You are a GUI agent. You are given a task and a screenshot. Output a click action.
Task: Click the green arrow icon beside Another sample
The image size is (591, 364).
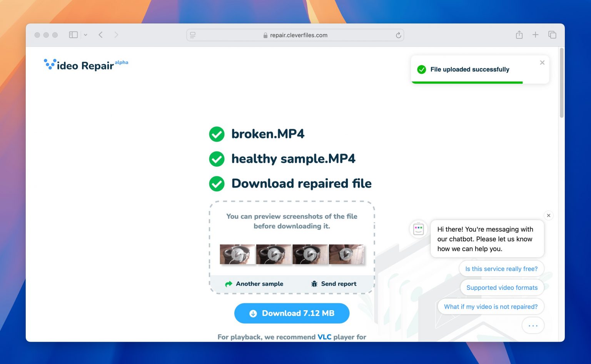point(229,284)
